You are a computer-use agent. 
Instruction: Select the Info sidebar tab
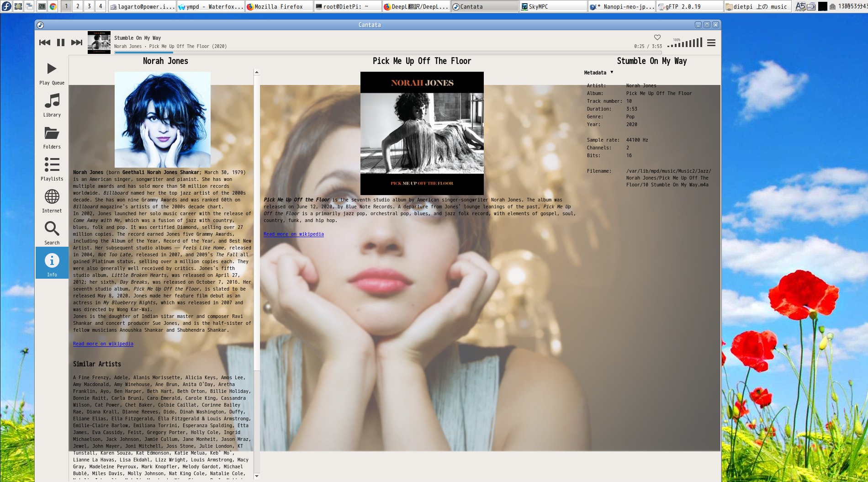coord(52,265)
